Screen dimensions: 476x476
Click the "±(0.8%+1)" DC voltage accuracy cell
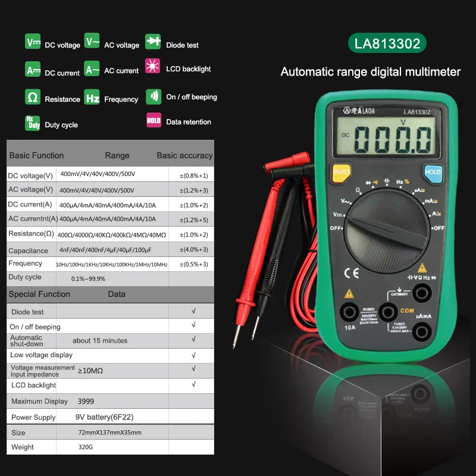tap(194, 176)
